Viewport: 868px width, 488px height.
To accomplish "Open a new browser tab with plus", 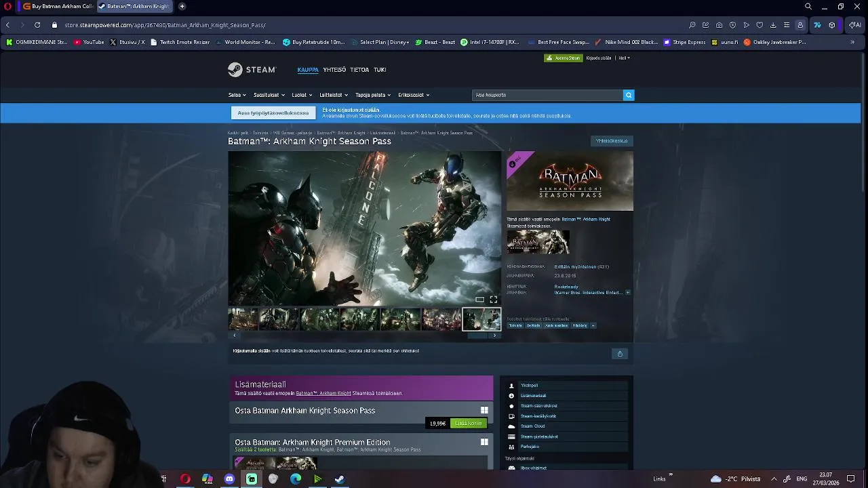I will pyautogui.click(x=182, y=6).
